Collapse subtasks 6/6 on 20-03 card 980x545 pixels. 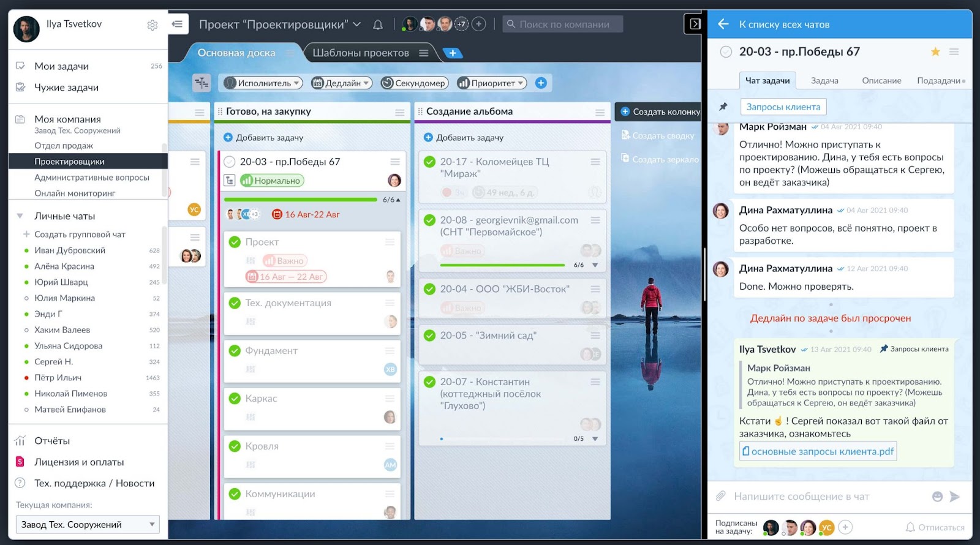(398, 200)
